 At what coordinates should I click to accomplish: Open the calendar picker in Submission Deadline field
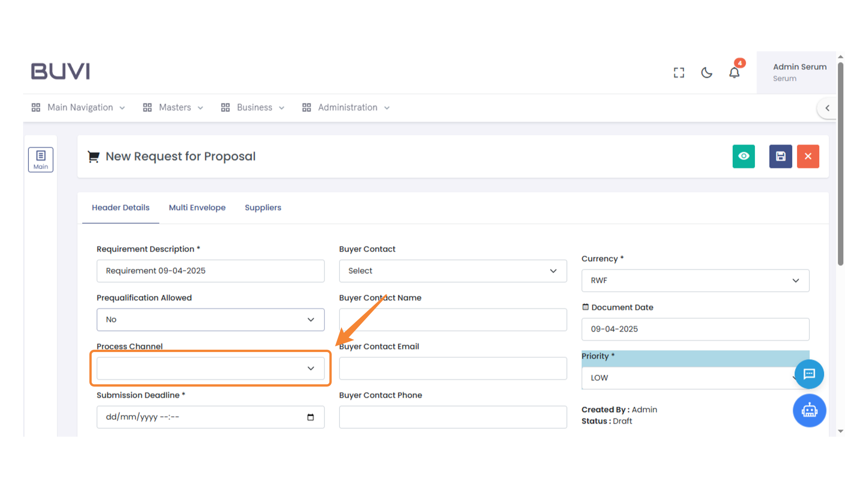(311, 417)
